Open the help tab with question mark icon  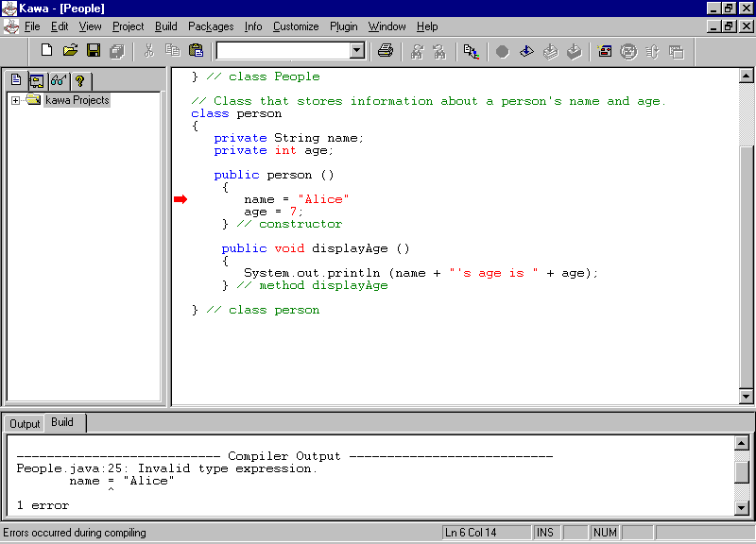coord(80,81)
